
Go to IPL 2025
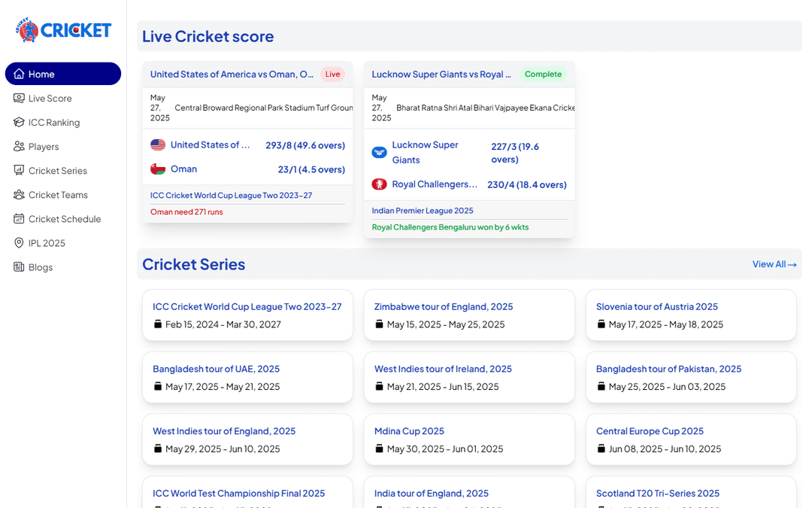click(x=63, y=242)
